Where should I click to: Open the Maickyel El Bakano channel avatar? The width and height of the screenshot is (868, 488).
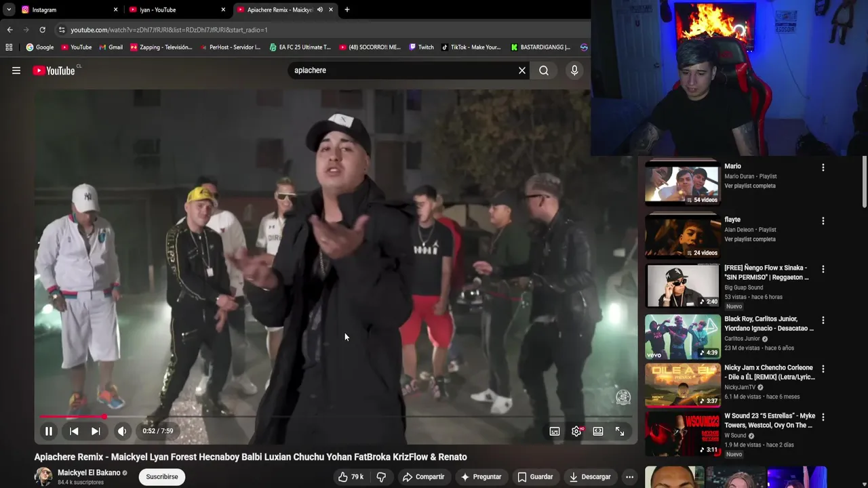click(43, 476)
